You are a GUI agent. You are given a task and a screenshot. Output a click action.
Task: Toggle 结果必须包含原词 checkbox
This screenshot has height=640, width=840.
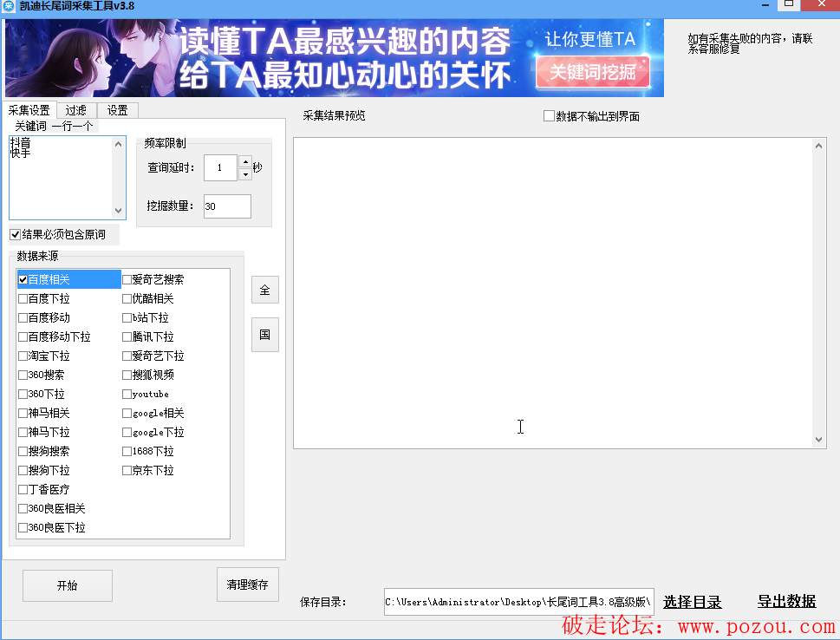[16, 235]
